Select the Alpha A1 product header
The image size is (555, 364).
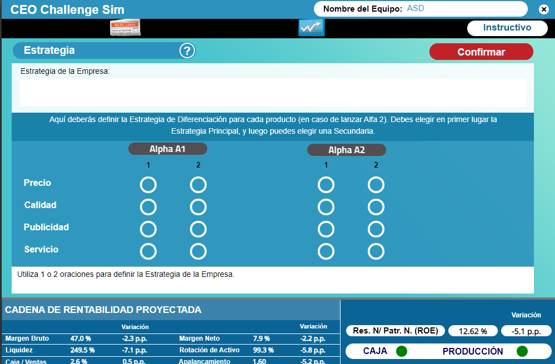pos(167,149)
